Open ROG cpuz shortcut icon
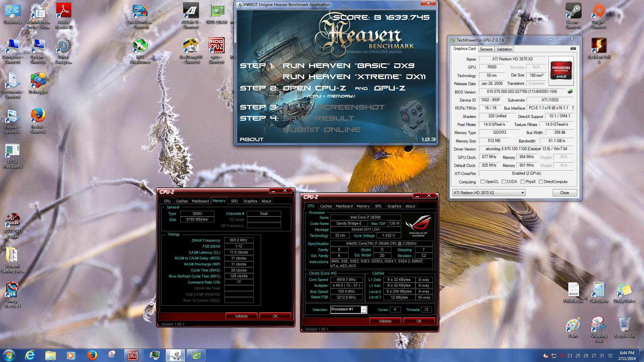644x362 pixels. [x=217, y=51]
